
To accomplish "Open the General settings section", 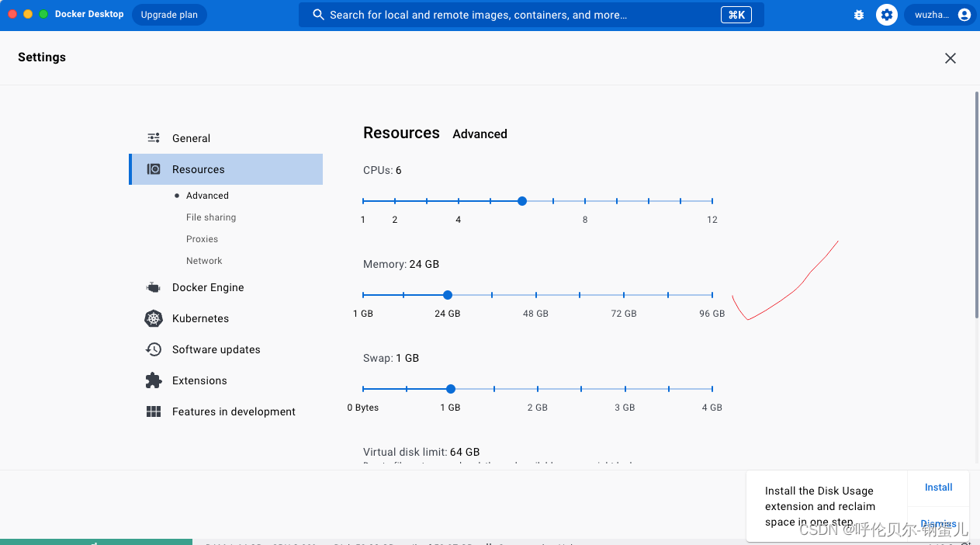I will (x=226, y=138).
